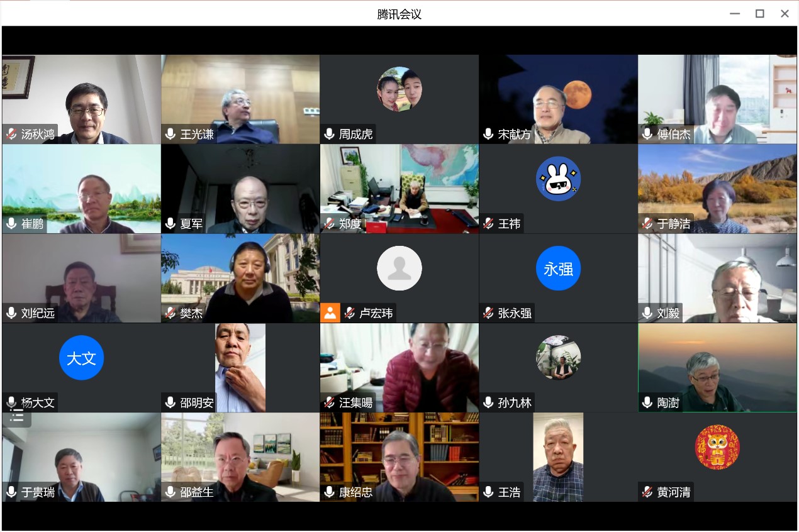Click the blue 永强 avatar circle
Image resolution: width=799 pixels, height=532 pixels.
[559, 269]
